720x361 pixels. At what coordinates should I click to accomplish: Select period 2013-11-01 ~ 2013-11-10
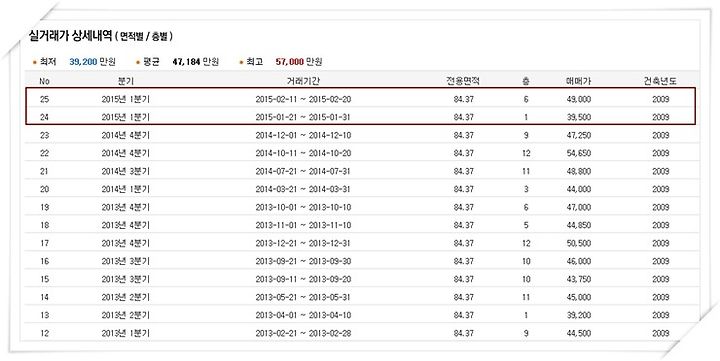tap(303, 225)
